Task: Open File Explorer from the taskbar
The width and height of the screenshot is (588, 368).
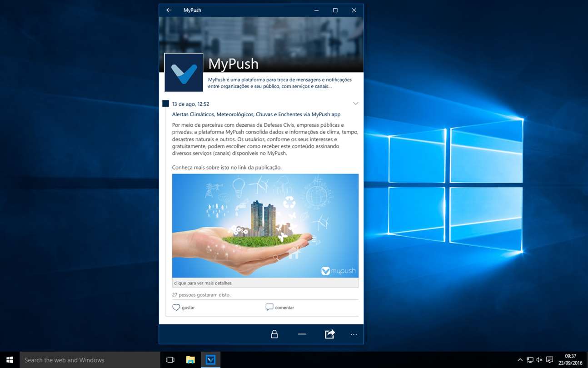Action: 190,360
